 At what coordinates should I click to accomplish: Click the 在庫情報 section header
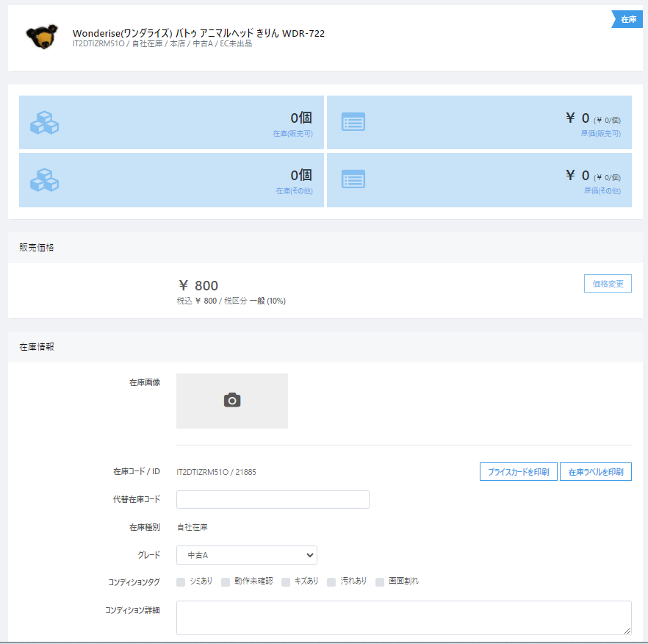(37, 346)
